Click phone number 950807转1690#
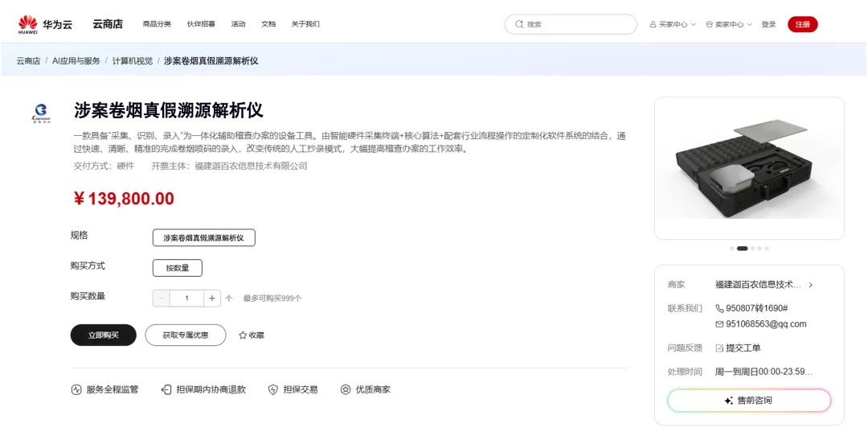Viewport: 868px width, 436px height. (x=757, y=308)
